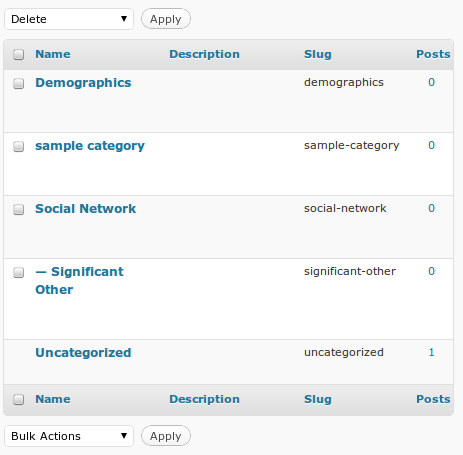Toggle the select-all checkbox in header
Image resolution: width=463 pixels, height=455 pixels.
(19, 54)
